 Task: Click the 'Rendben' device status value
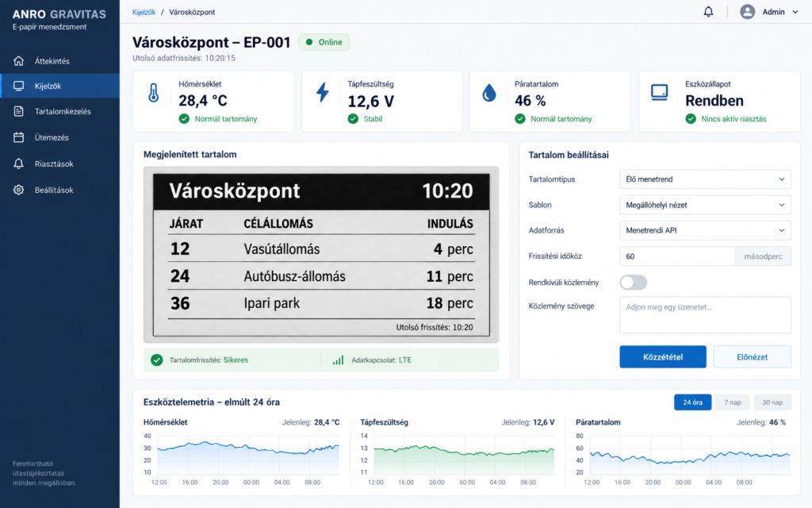click(x=714, y=101)
